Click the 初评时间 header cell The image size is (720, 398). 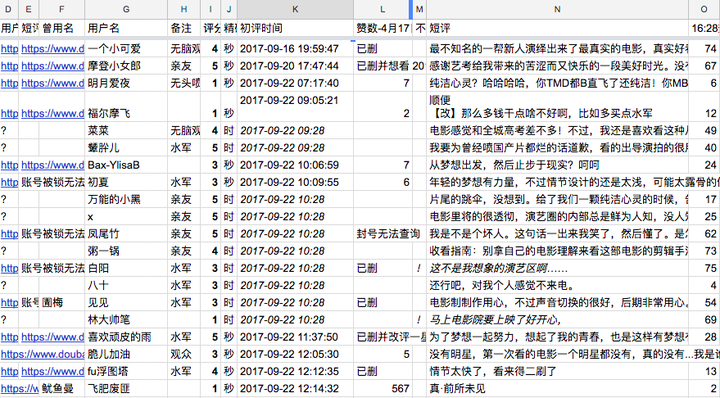click(x=295, y=28)
